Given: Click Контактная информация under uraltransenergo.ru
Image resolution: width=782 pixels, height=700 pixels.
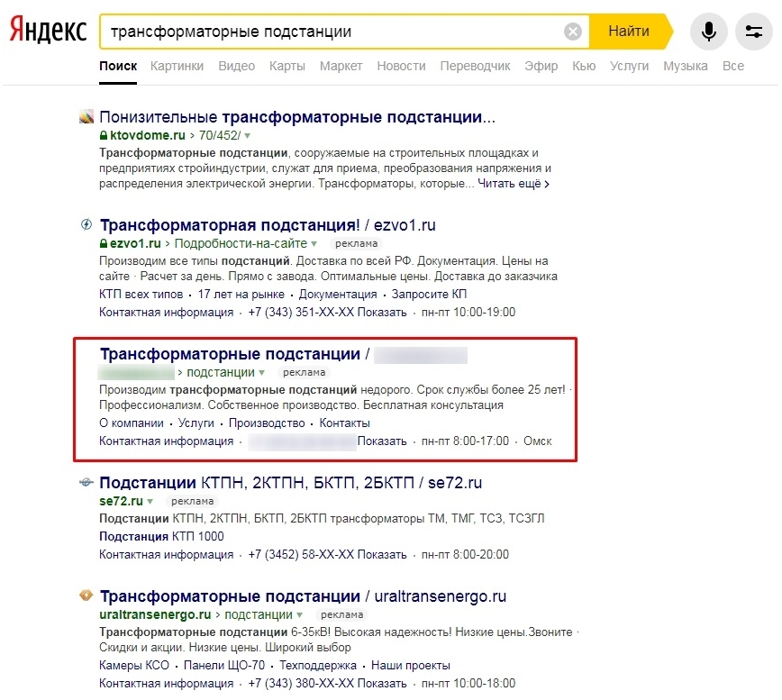Looking at the screenshot, I should pos(166,683).
